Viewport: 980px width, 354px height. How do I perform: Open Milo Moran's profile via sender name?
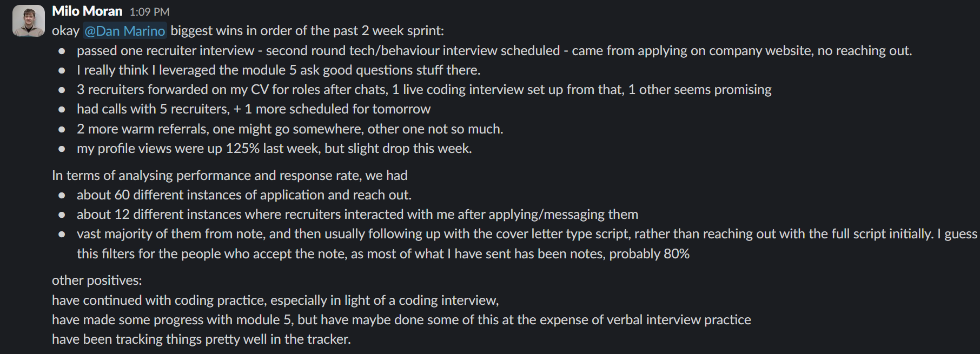(87, 11)
